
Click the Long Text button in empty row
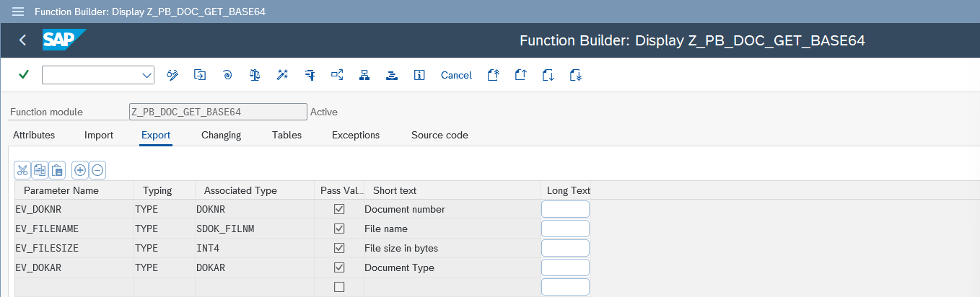(x=565, y=287)
